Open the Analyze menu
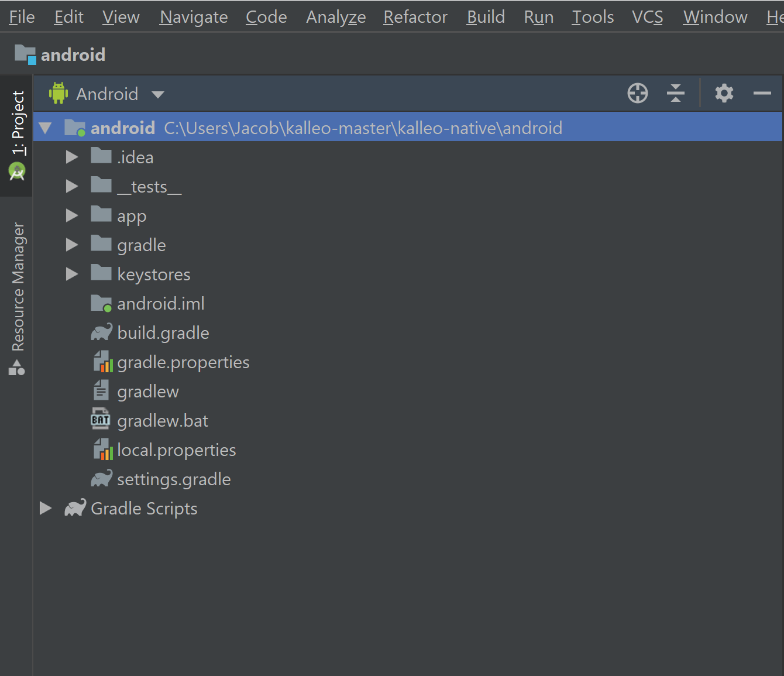The width and height of the screenshot is (784, 676). pyautogui.click(x=336, y=17)
